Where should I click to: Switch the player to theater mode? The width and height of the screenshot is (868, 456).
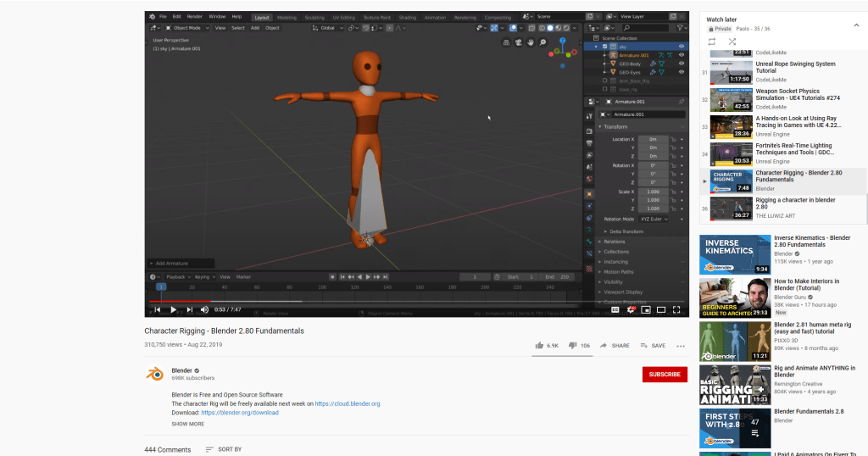(661, 309)
